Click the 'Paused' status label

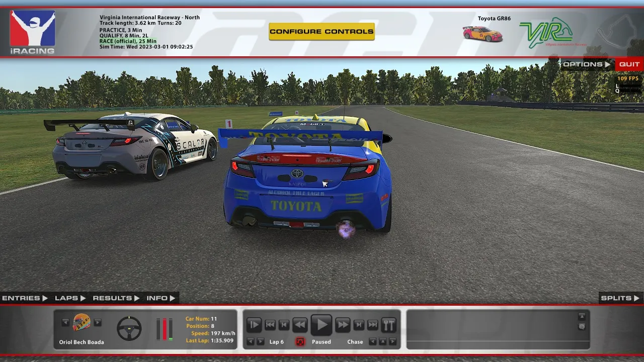pyautogui.click(x=321, y=342)
